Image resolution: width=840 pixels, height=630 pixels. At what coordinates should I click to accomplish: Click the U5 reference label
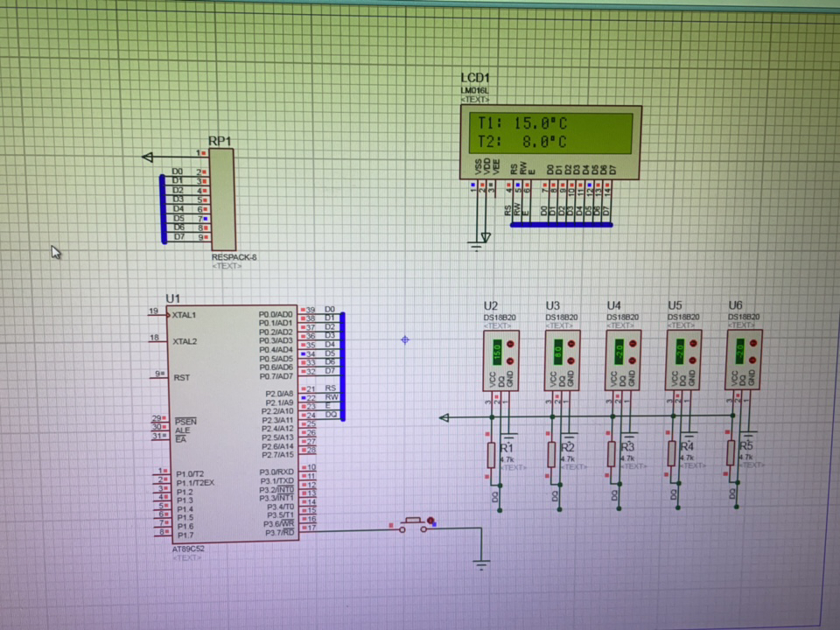tap(675, 305)
